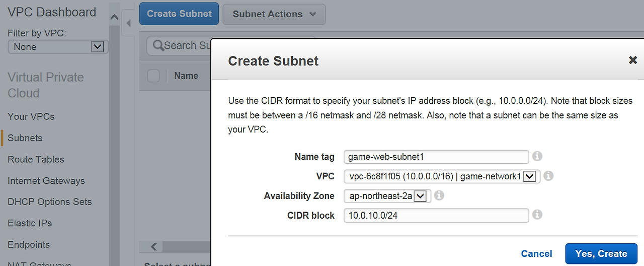Open the Subnet Actions menu
644x266 pixels.
point(274,14)
